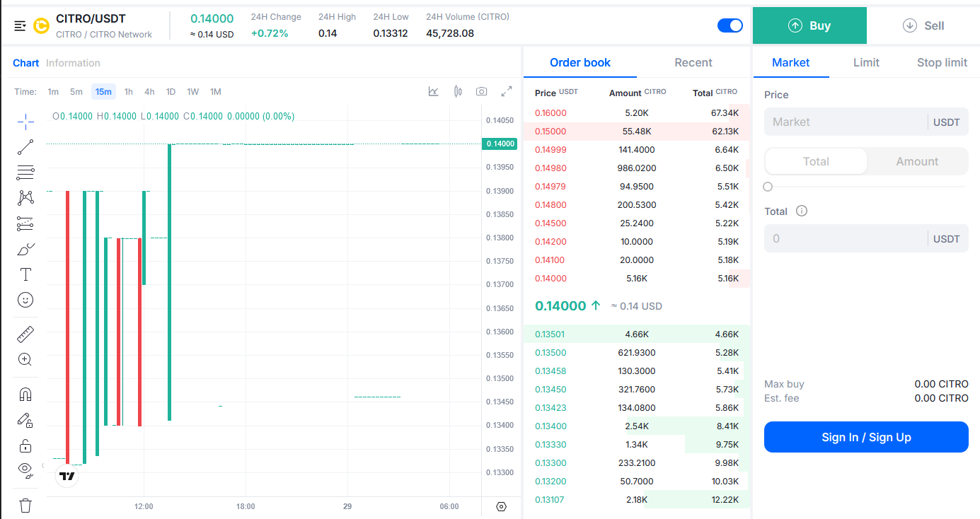Switch order input to Amount
The width and height of the screenshot is (980, 519).
(x=917, y=161)
